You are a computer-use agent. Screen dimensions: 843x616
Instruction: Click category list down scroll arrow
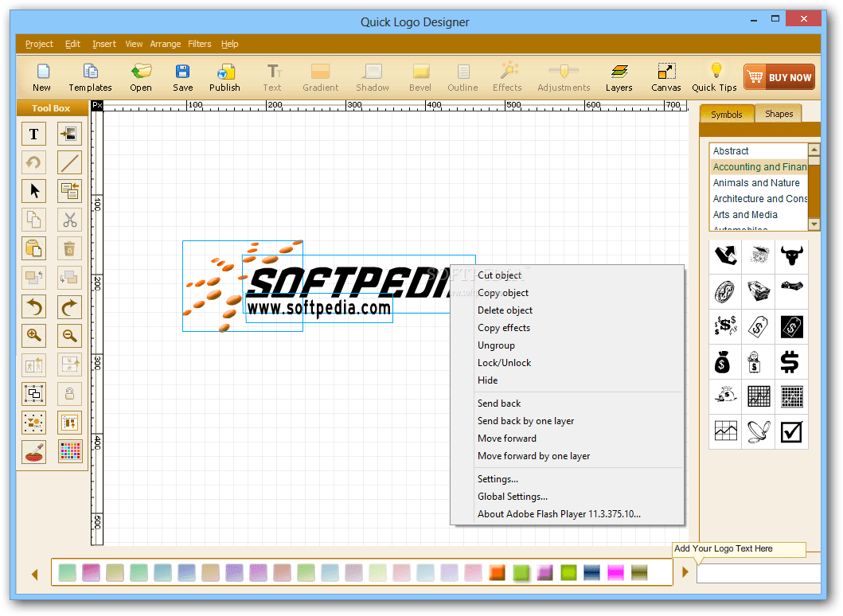point(814,224)
